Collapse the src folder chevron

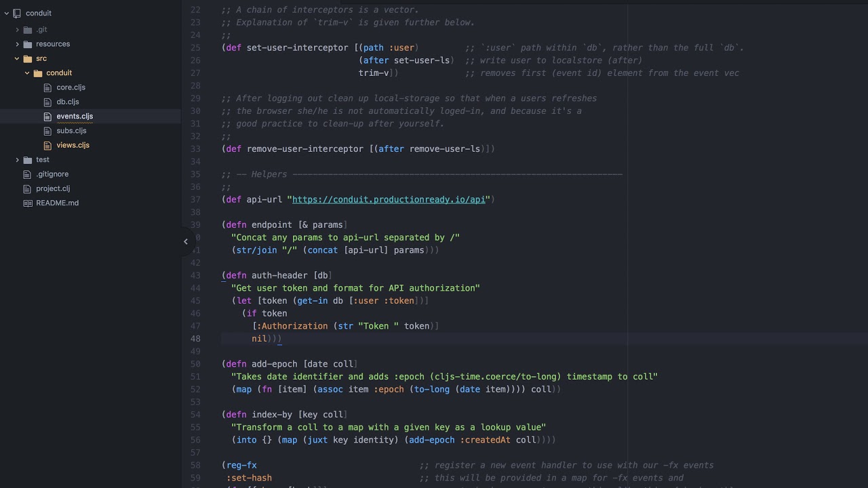tap(17, 59)
